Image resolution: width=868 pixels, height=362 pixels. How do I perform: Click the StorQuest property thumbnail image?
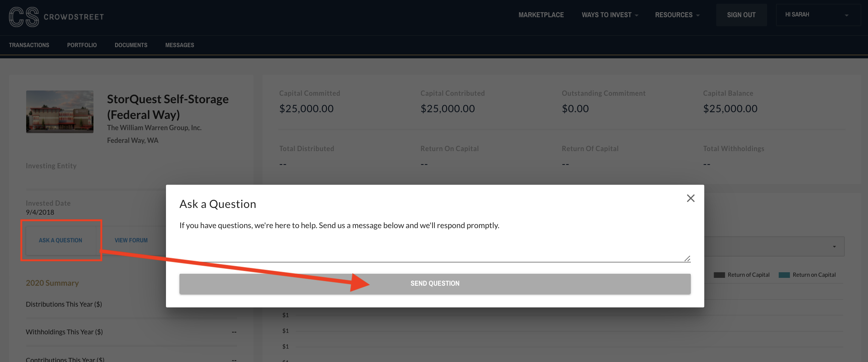60,111
